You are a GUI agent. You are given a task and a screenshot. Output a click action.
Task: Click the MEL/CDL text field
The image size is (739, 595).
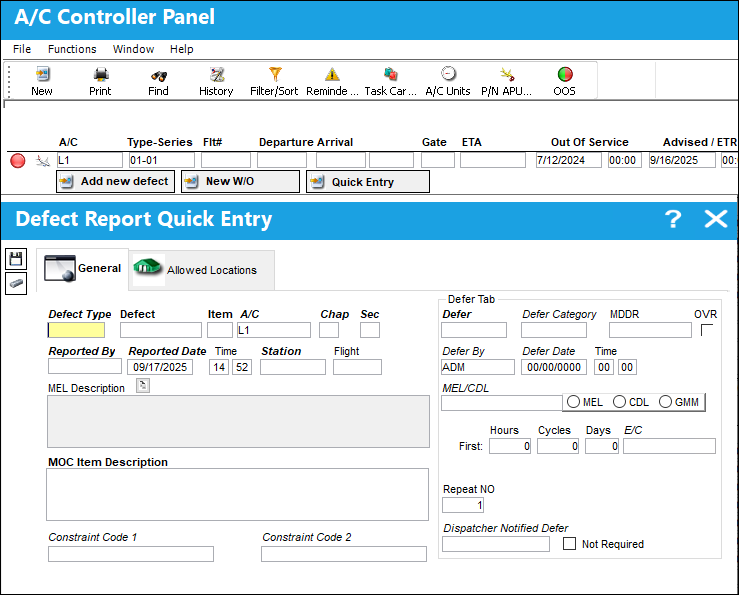(501, 403)
